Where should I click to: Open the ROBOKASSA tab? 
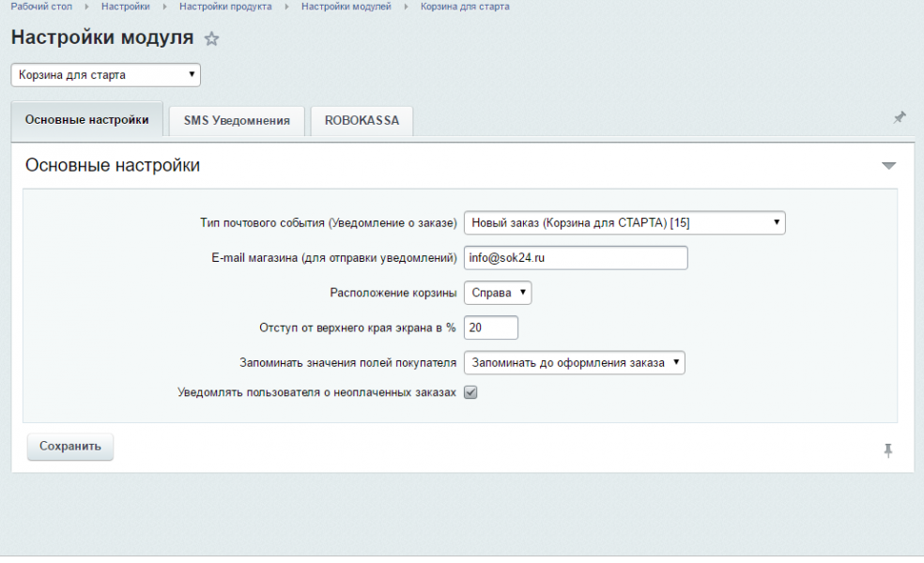pyautogui.click(x=362, y=120)
